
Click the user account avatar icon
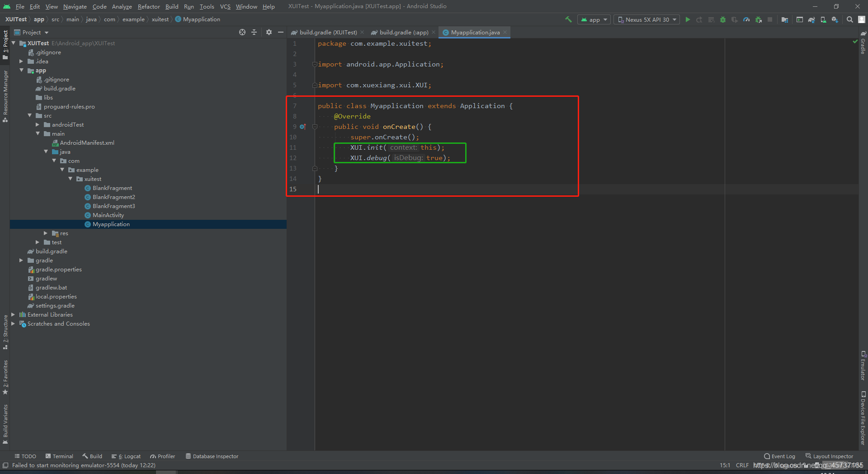pos(862,19)
